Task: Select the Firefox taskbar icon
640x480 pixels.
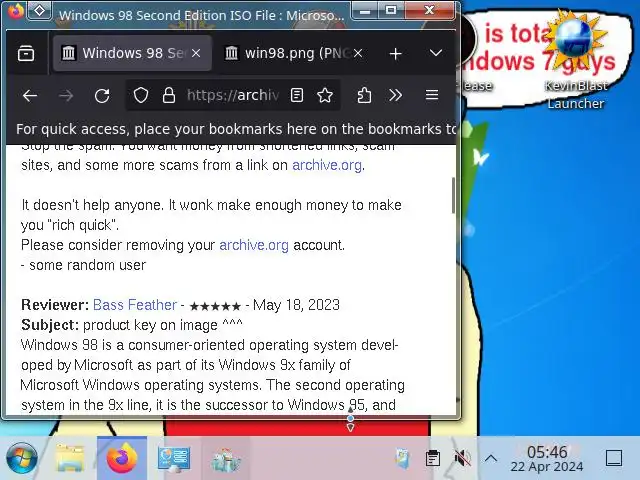Action: point(122,458)
